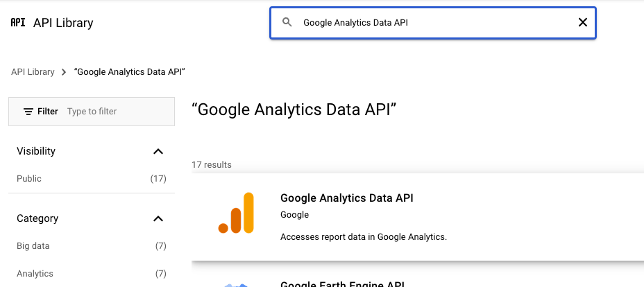Image resolution: width=644 pixels, height=287 pixels.
Task: Open the Google Earth Engine API result
Action: point(341,284)
